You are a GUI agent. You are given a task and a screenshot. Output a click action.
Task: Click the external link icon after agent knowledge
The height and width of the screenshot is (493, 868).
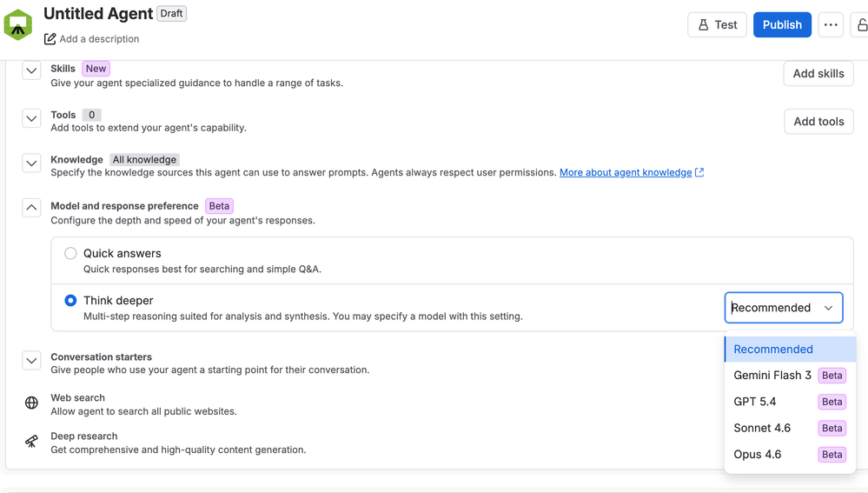coord(699,172)
